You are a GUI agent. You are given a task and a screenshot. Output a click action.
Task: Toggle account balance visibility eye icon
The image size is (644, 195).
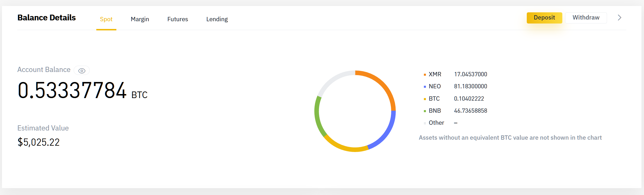click(x=82, y=71)
